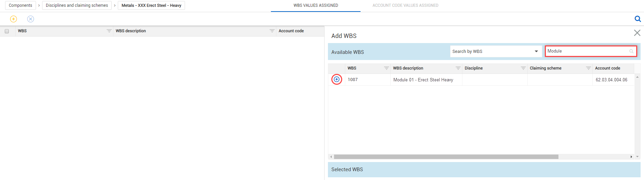Viewport: 644px width, 180px height.
Task: Switch to Account Code Values Assigned tab
Action: click(405, 5)
